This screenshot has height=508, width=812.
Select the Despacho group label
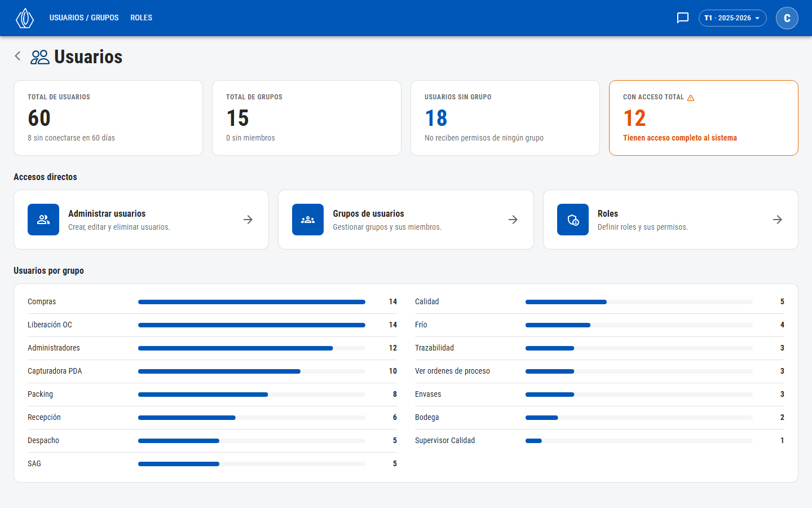coord(43,440)
